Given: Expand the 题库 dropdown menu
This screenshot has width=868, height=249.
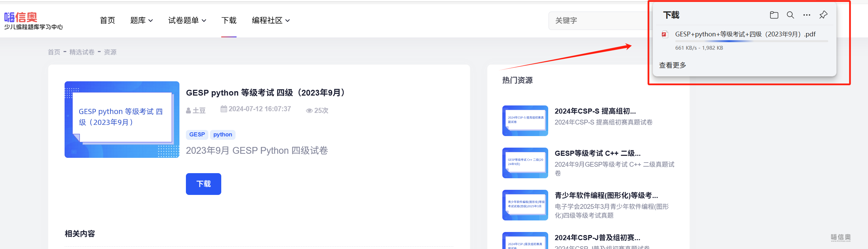Looking at the screenshot, I should click(141, 20).
